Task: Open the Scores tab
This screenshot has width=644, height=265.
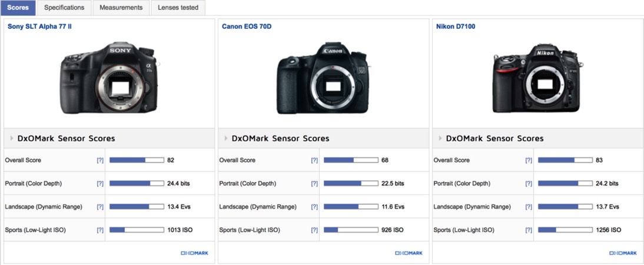Action: (18, 8)
